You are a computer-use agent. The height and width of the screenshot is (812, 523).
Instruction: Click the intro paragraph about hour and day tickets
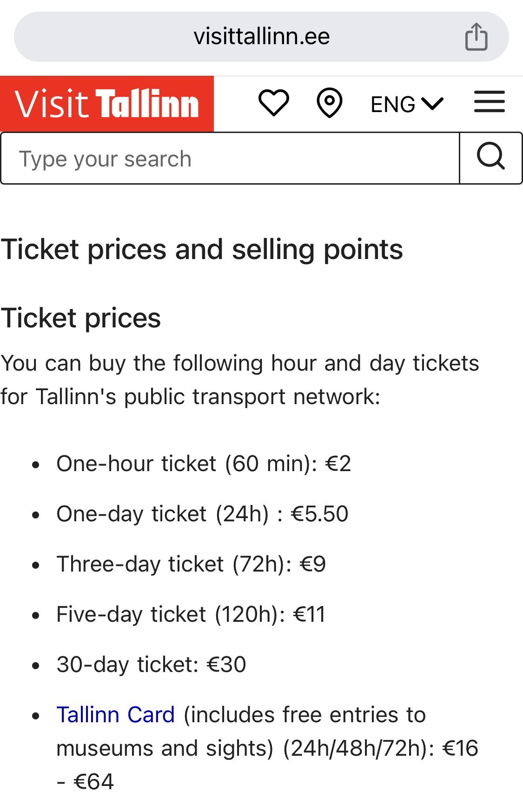click(x=240, y=380)
